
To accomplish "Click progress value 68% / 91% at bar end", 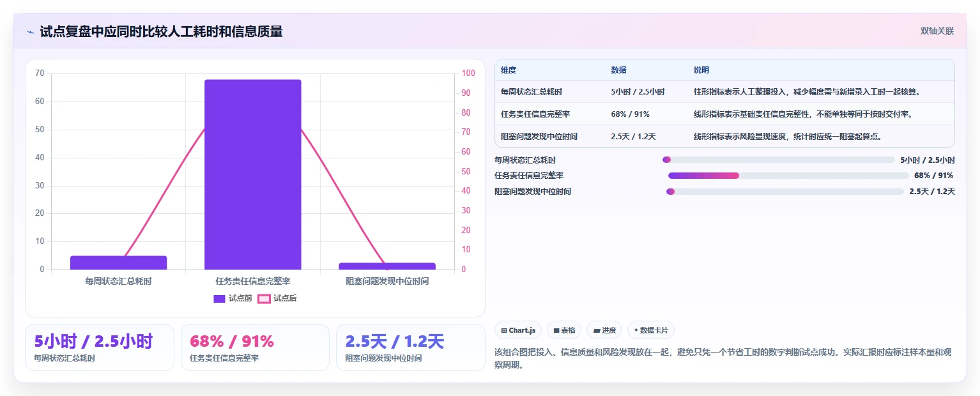I will (933, 176).
